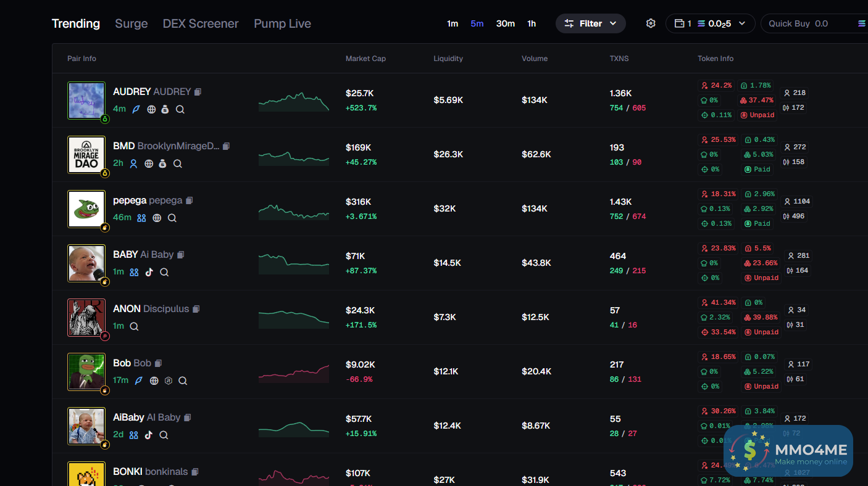Click the money bag icon on AUDREY row
Image resolution: width=868 pixels, height=486 pixels.
tap(165, 109)
